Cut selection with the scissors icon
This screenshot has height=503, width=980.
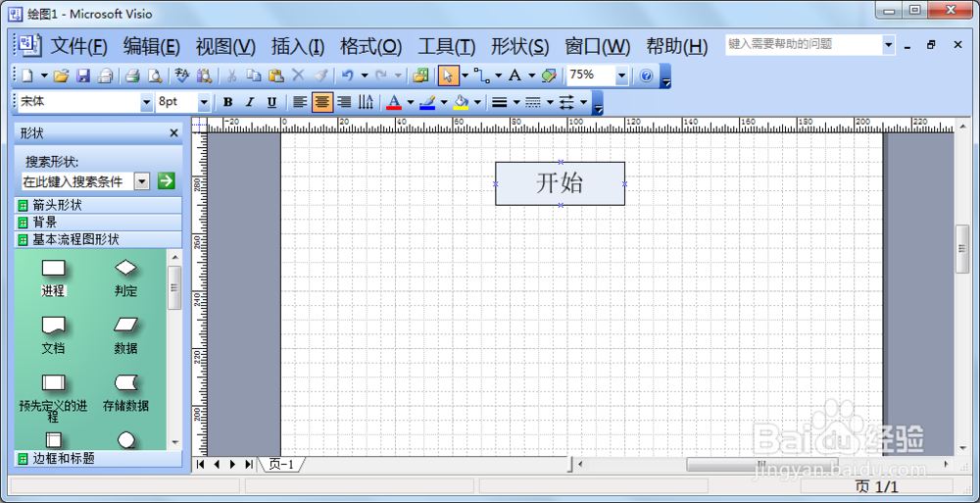click(232, 76)
